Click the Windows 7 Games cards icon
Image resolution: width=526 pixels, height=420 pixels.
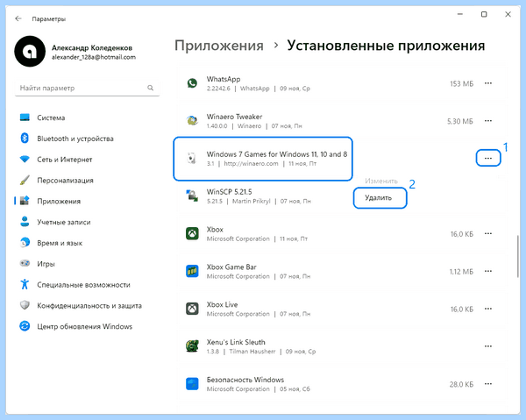[x=191, y=159]
